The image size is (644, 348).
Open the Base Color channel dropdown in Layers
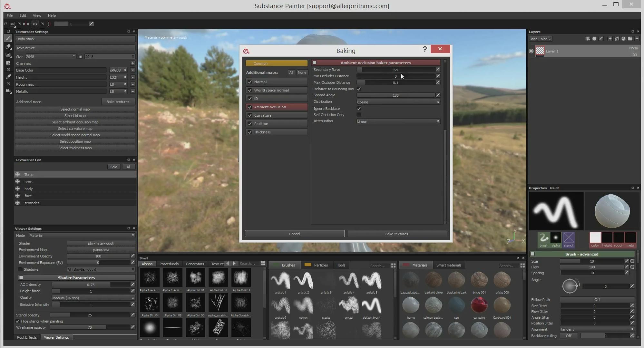pyautogui.click(x=541, y=39)
